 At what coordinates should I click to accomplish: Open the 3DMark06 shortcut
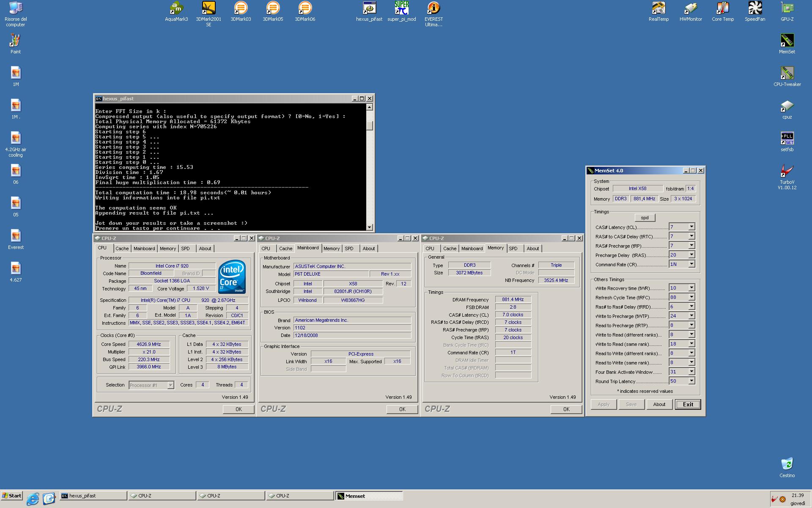pos(305,11)
